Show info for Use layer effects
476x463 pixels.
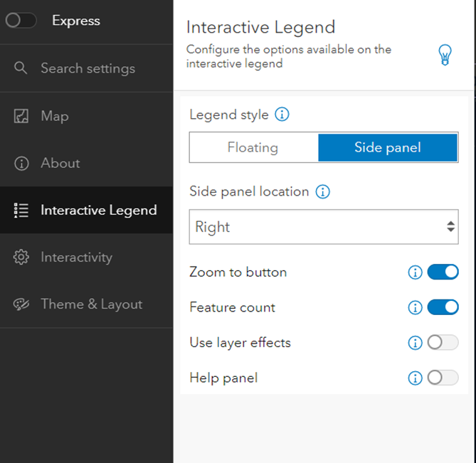pyautogui.click(x=415, y=343)
